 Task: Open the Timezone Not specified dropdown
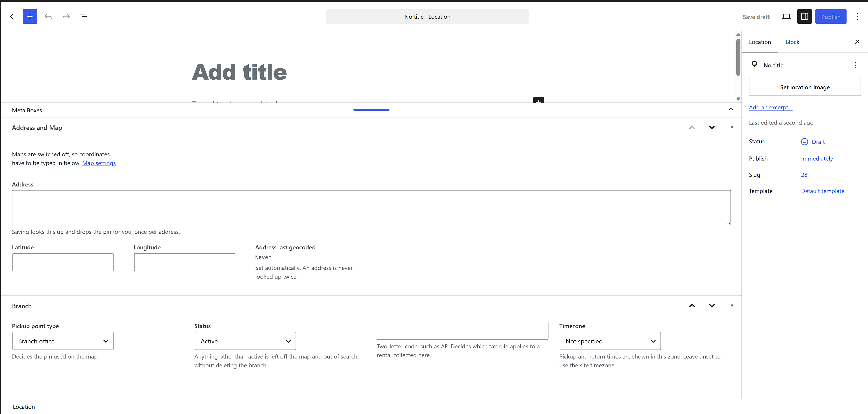tap(610, 341)
